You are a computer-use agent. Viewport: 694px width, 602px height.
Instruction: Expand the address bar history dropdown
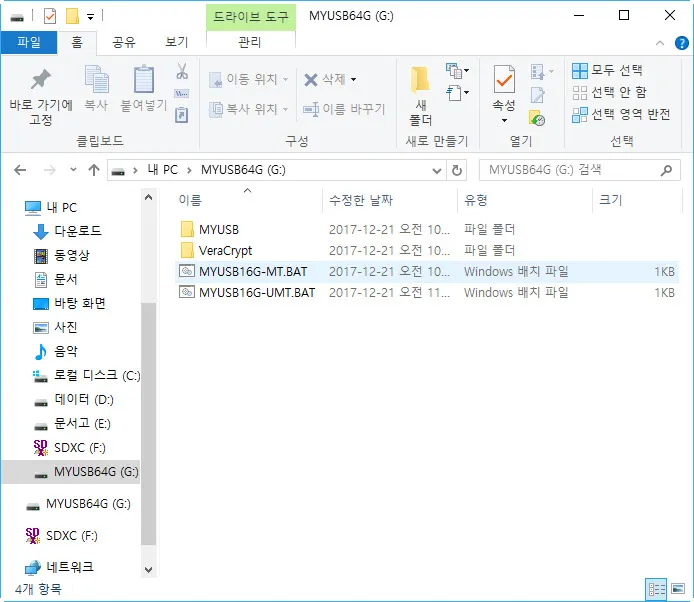coord(436,170)
